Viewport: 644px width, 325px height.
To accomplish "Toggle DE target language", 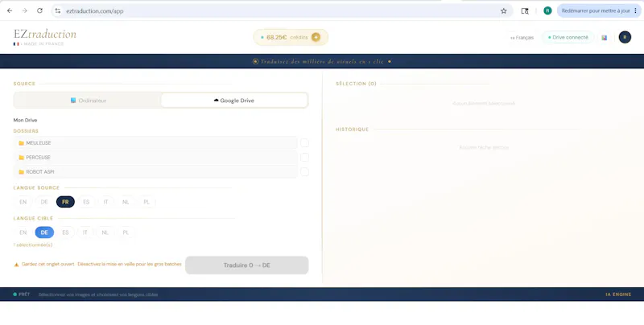I will 44,232.
